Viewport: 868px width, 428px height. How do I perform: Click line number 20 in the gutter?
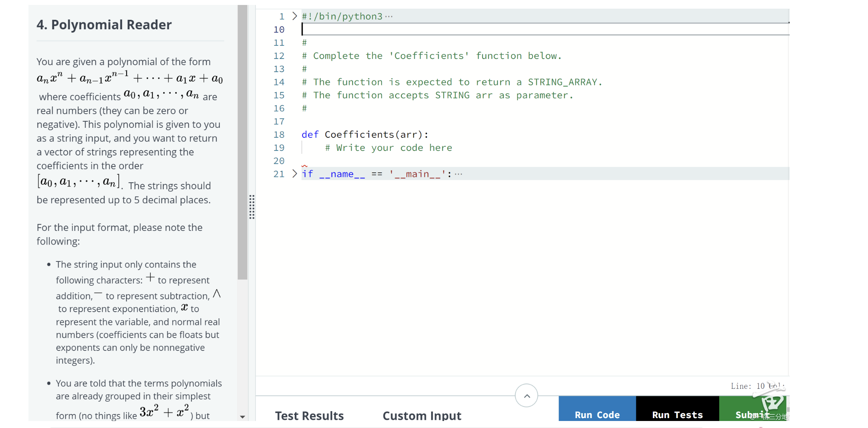point(279,161)
